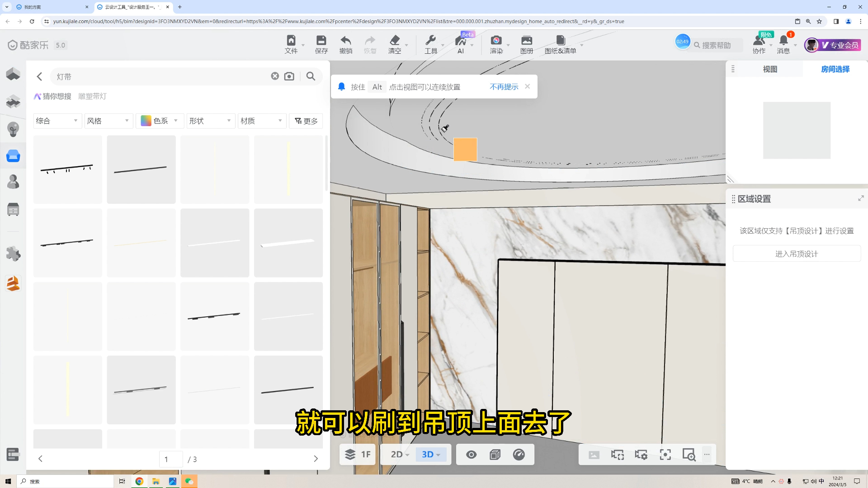Click the 保存 (Save) icon
Image resolution: width=868 pixels, height=488 pixels.
321,45
